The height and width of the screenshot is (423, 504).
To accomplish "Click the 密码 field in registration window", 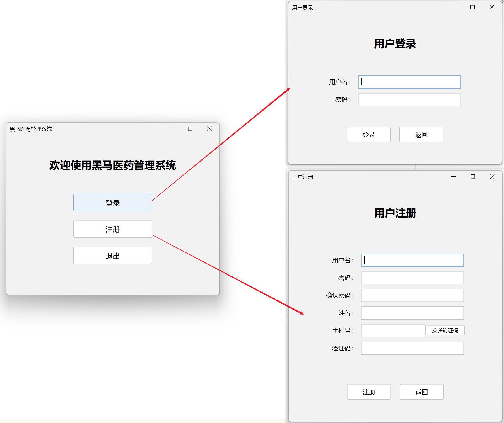I will click(412, 278).
